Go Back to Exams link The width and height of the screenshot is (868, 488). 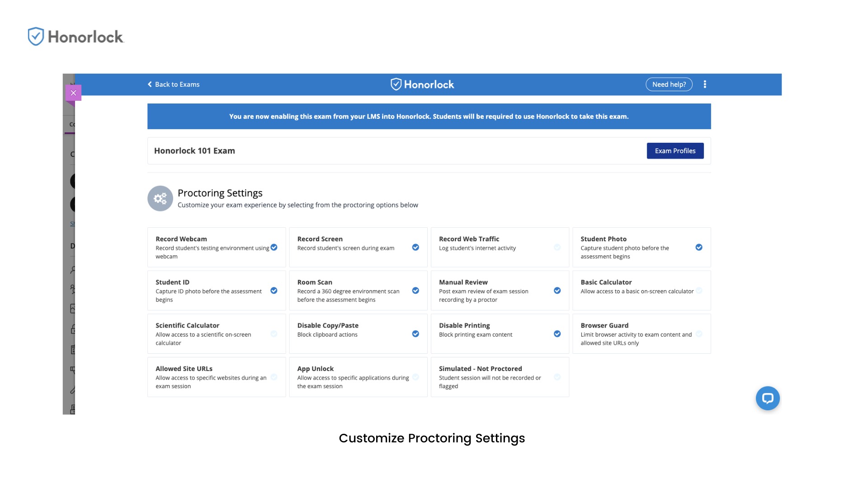[177, 84]
